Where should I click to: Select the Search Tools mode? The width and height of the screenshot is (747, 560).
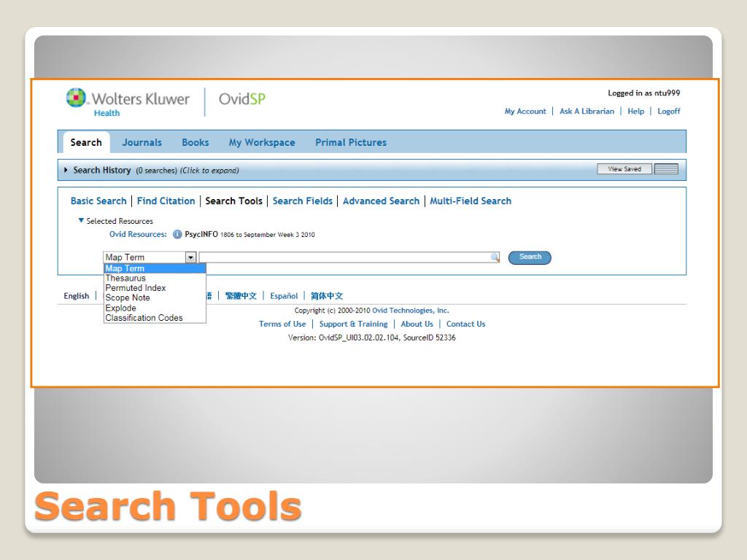click(x=234, y=201)
